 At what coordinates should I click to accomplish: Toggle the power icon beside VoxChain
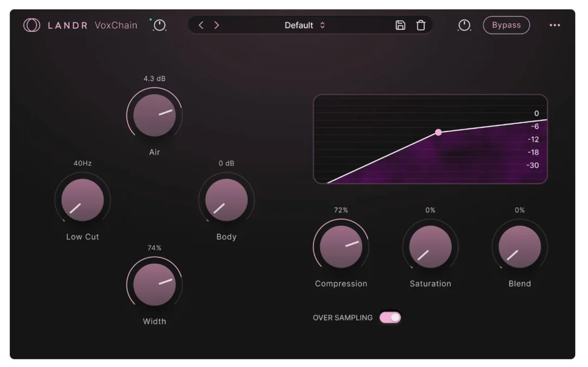point(160,25)
